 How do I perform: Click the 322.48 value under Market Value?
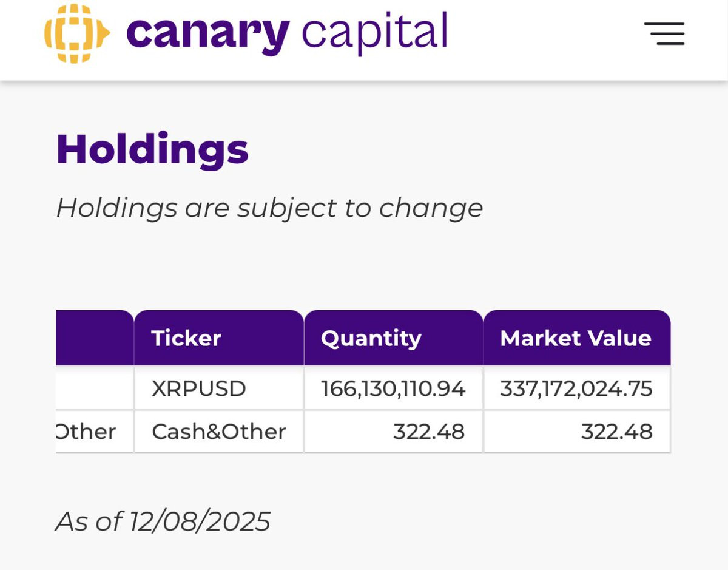click(616, 432)
